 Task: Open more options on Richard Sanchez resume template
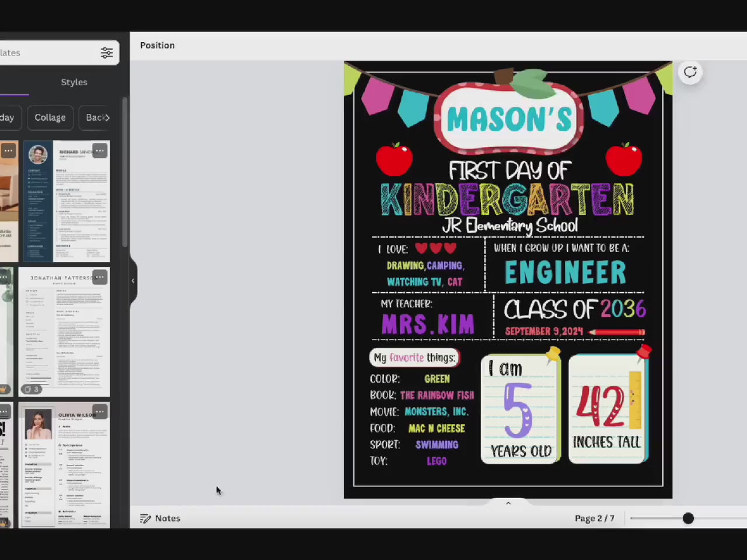click(100, 150)
